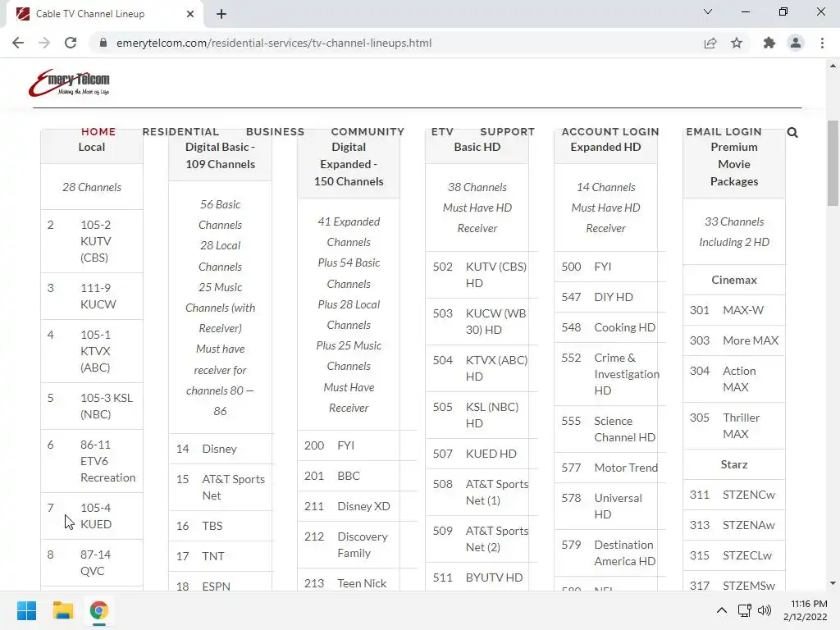Image resolution: width=840 pixels, height=630 pixels.
Task: Open the ETV menu item
Action: [x=442, y=132]
